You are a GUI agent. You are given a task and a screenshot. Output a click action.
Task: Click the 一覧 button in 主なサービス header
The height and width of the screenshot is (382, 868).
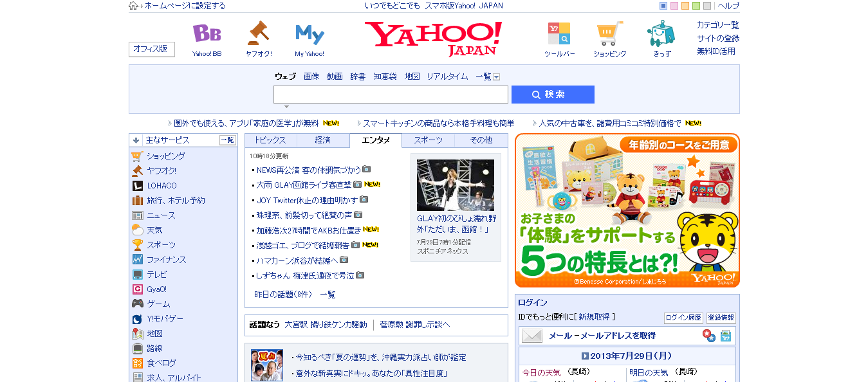227,140
